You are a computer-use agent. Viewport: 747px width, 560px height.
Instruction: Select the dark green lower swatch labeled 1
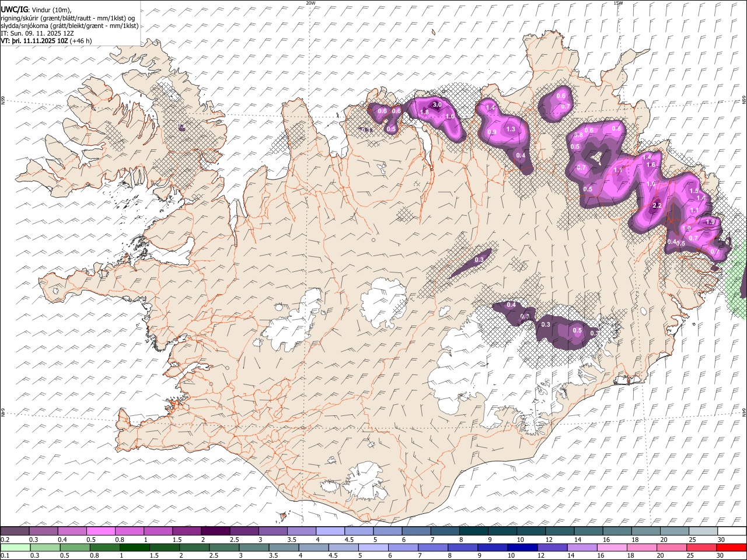(x=135, y=547)
